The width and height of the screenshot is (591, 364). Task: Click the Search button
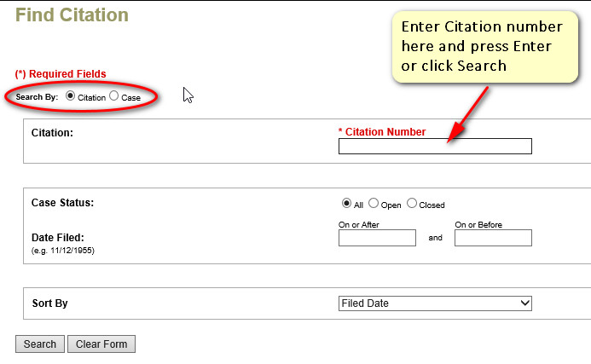coord(40,344)
